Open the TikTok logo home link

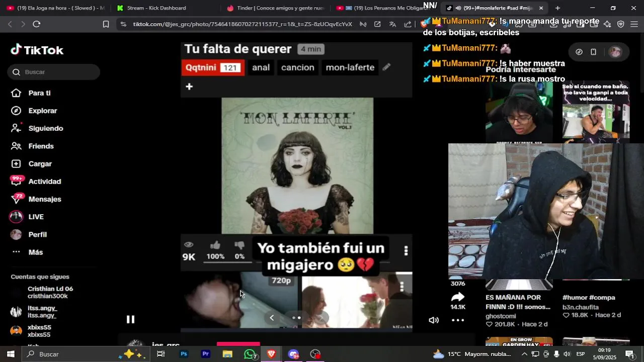(x=37, y=50)
